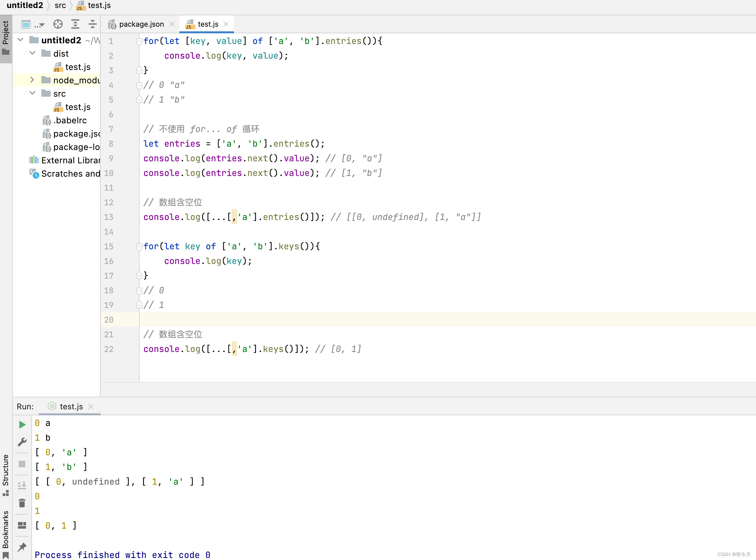Close the test.js editor tab
Screen dimensions: 756x560
226,24
